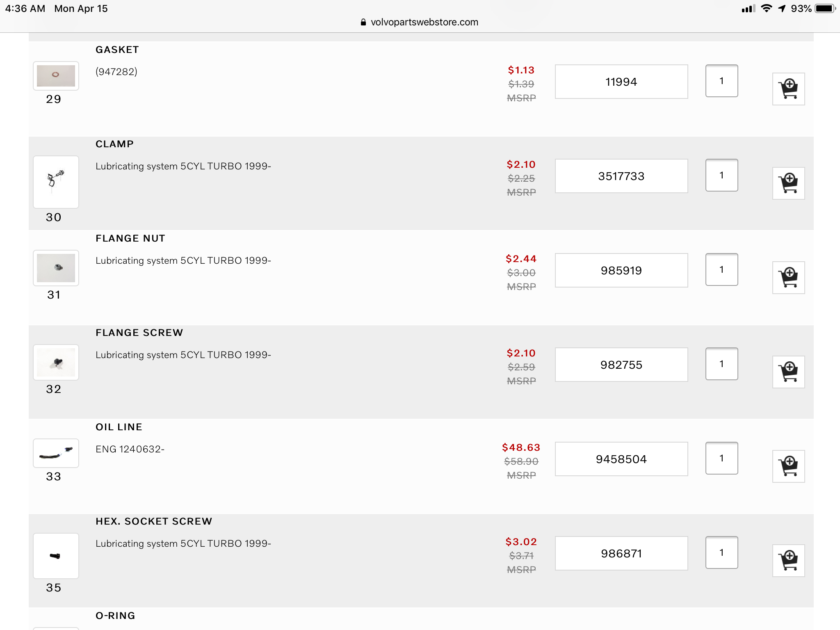This screenshot has height=630, width=840.
Task: Add flange screw 982755 to cart
Action: (788, 372)
